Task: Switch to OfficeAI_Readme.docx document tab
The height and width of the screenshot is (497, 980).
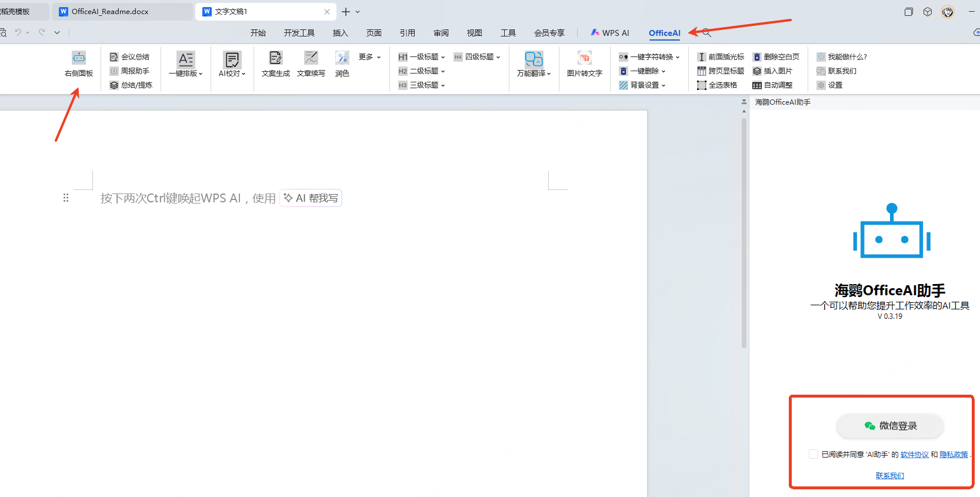Action: [122, 12]
